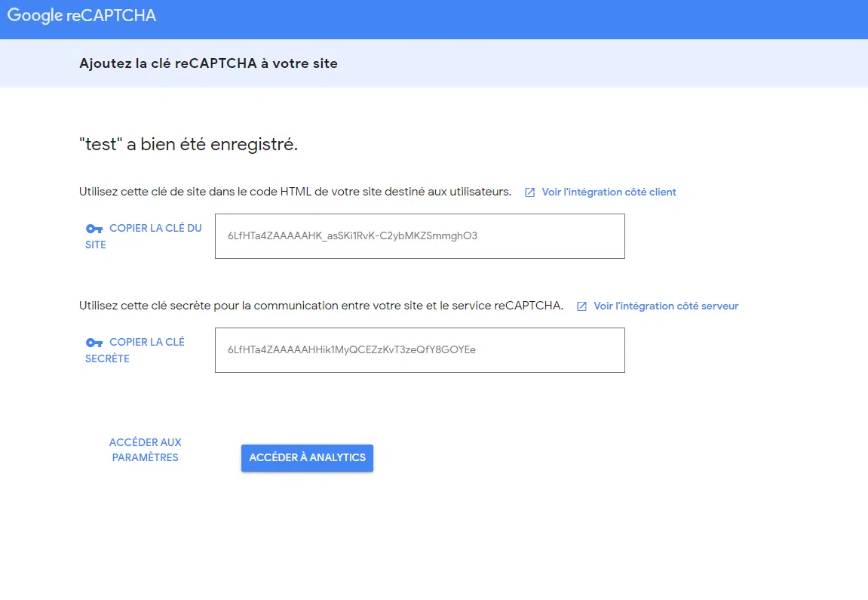This screenshot has height=600, width=868.
Task: Go to ACCÉDER AUX PARAMÈTRES
Action: click(x=145, y=450)
